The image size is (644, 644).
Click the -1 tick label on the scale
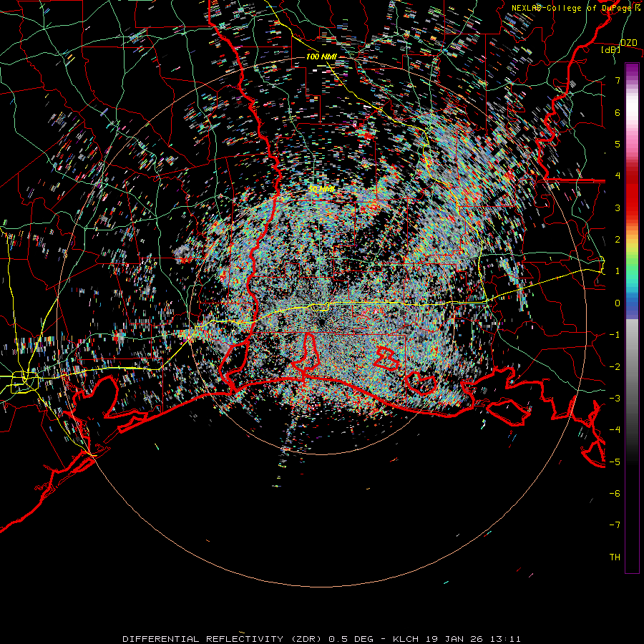[x=615, y=335]
